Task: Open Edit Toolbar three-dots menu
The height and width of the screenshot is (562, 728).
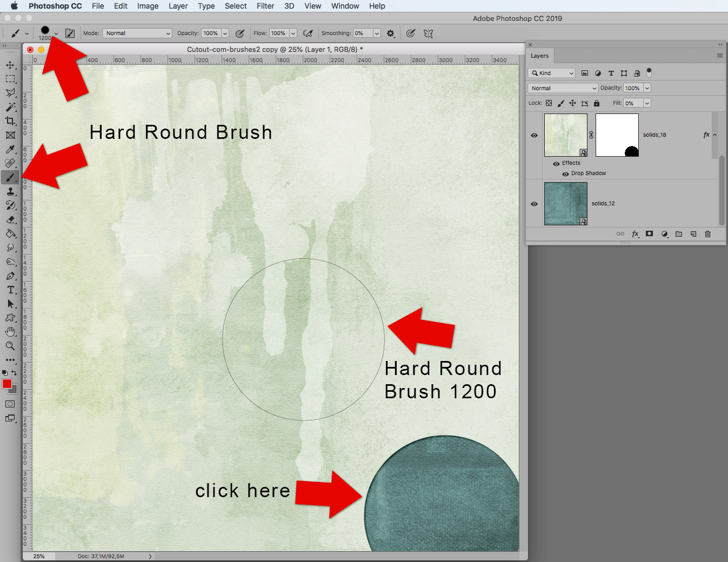Action: coord(10,360)
